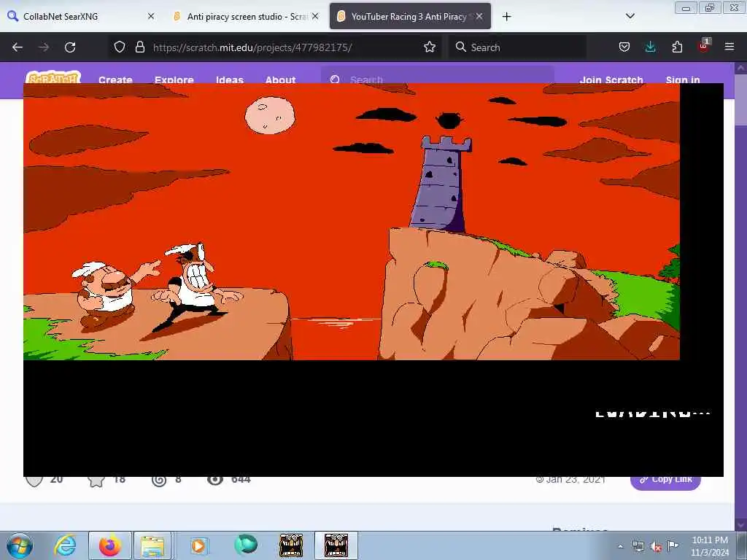747x560 pixels.
Task: Open the Firefox downloads panel
Action: [650, 47]
